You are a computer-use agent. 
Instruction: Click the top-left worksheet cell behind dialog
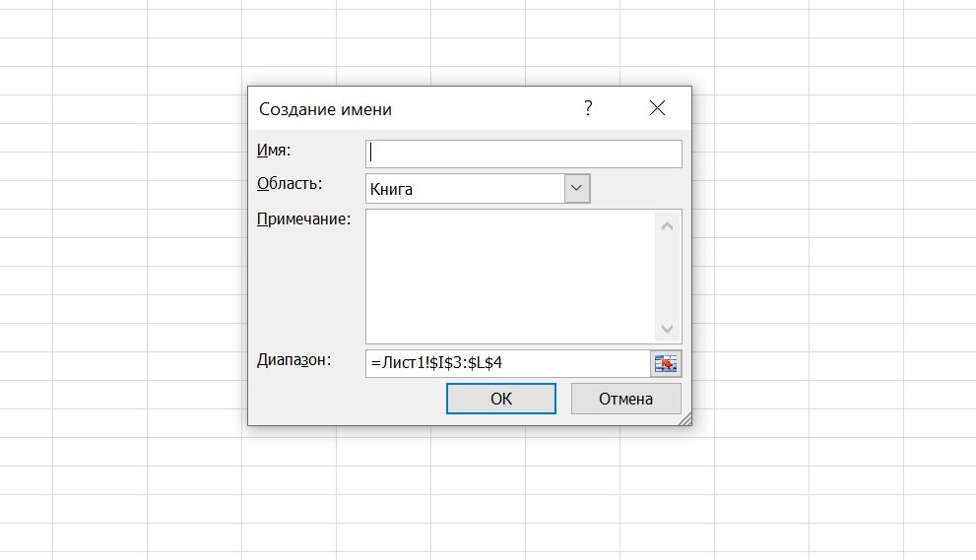pyautogui.click(x=27, y=11)
